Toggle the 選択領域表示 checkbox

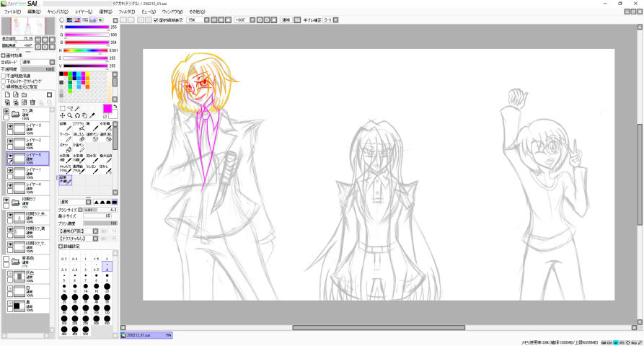click(x=156, y=20)
